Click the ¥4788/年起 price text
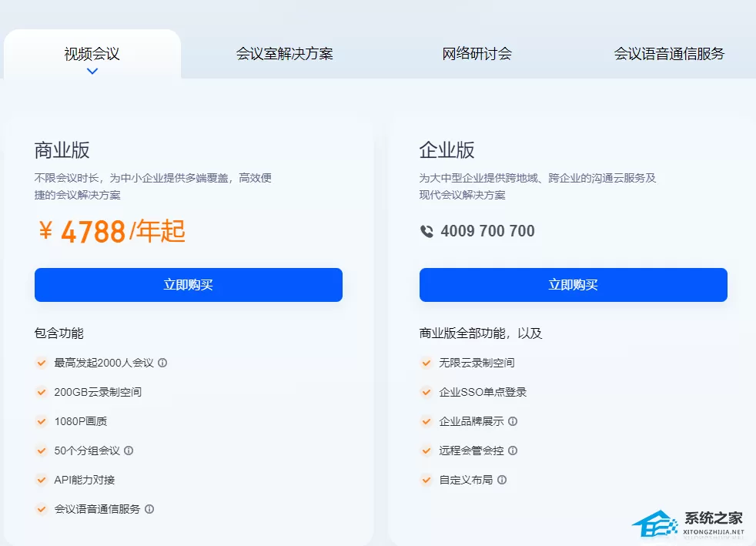Viewport: 756px width, 546px height. (x=112, y=231)
